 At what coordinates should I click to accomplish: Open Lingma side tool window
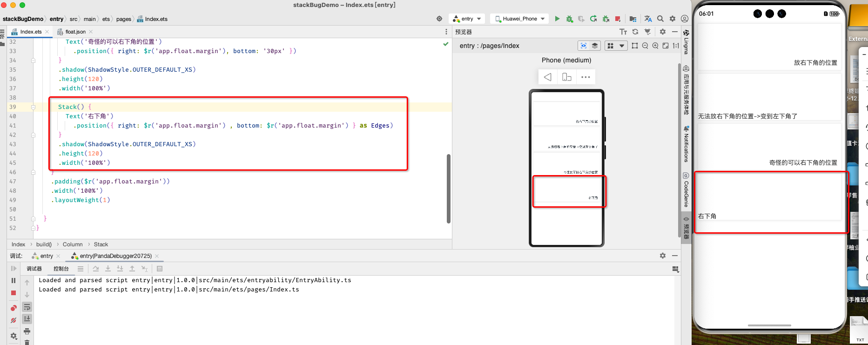click(686, 42)
